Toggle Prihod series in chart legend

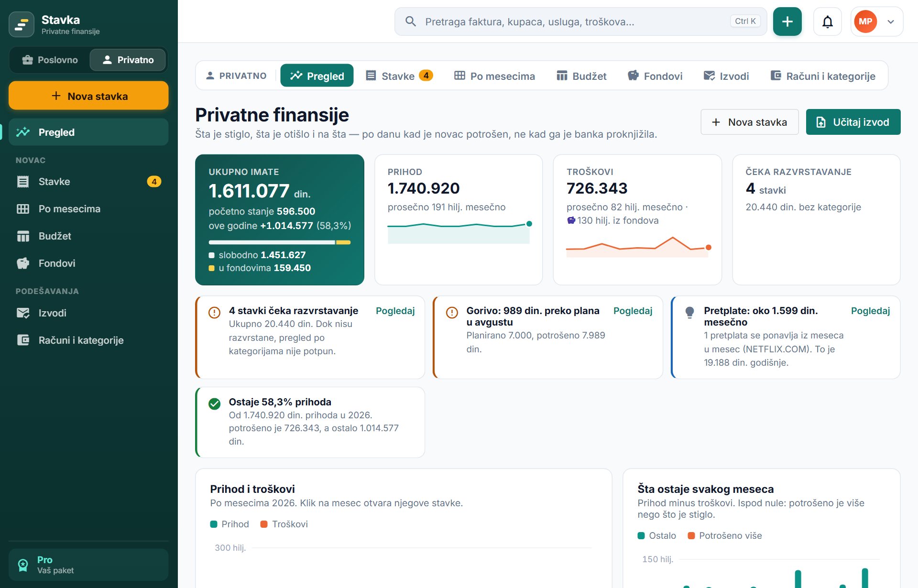(229, 524)
